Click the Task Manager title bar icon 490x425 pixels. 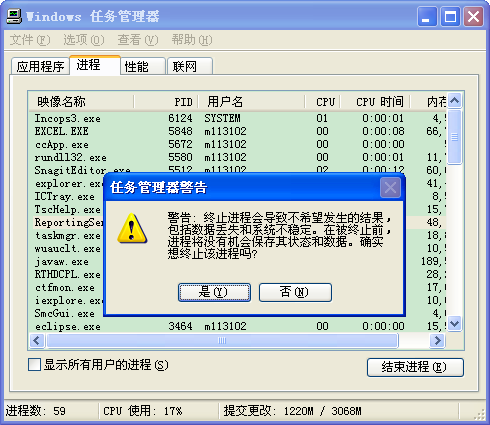click(x=14, y=16)
